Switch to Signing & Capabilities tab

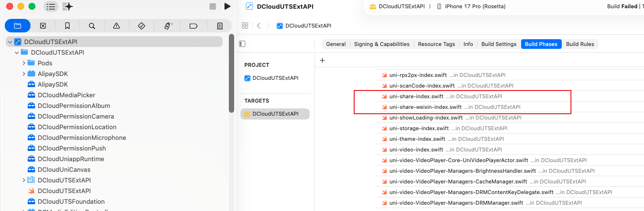point(382,44)
